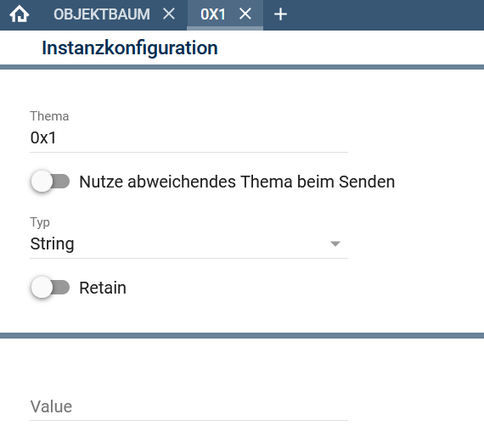484x448 pixels.
Task: Expand Typ list via the arrow
Action: pos(335,244)
